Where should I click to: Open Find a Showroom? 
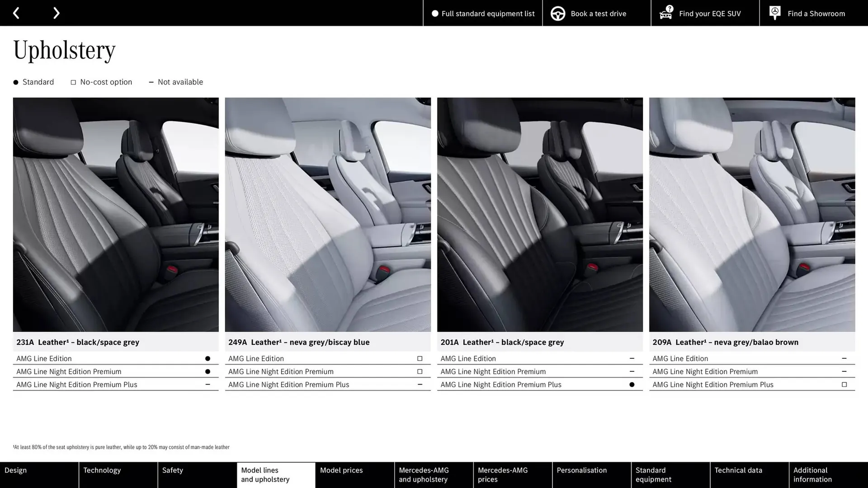click(813, 13)
